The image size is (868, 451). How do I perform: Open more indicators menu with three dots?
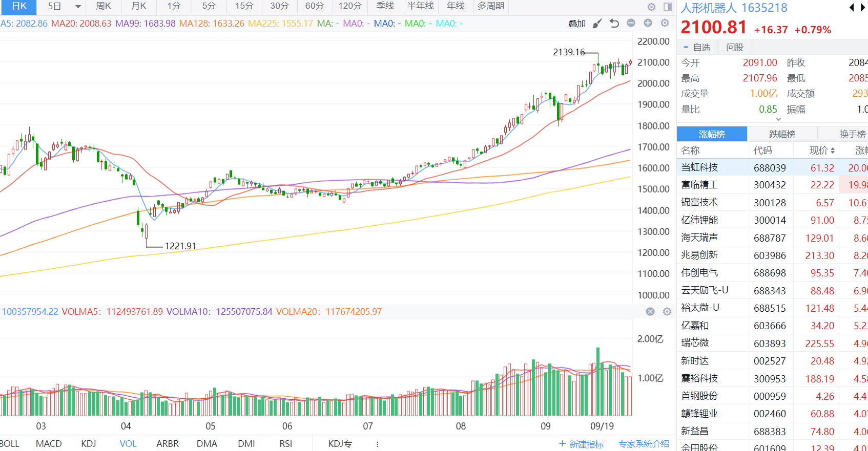[377, 444]
